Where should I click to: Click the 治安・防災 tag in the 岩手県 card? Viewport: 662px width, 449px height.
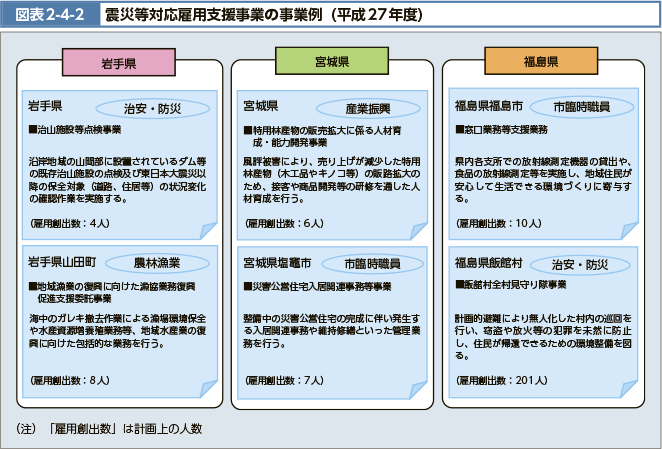point(152,107)
